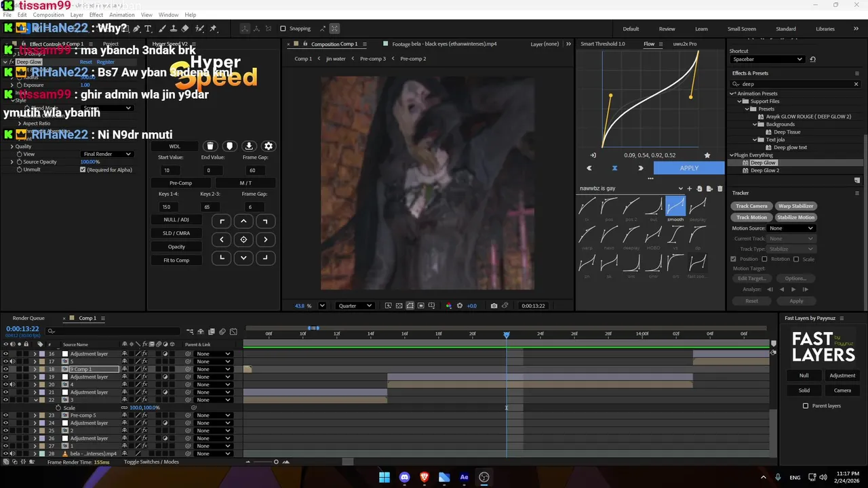The image size is (868, 488).
Task: Switch to the Render Queue tab
Action: point(28,318)
